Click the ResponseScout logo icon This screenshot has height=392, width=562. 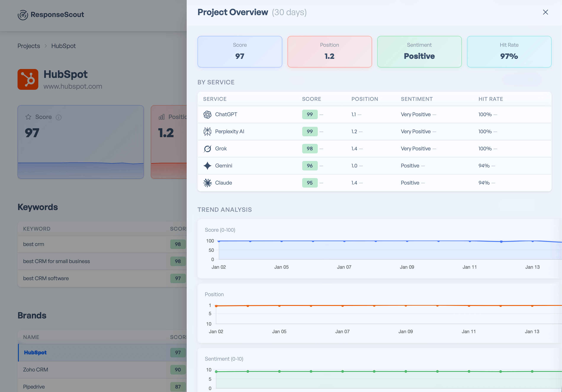(x=22, y=15)
